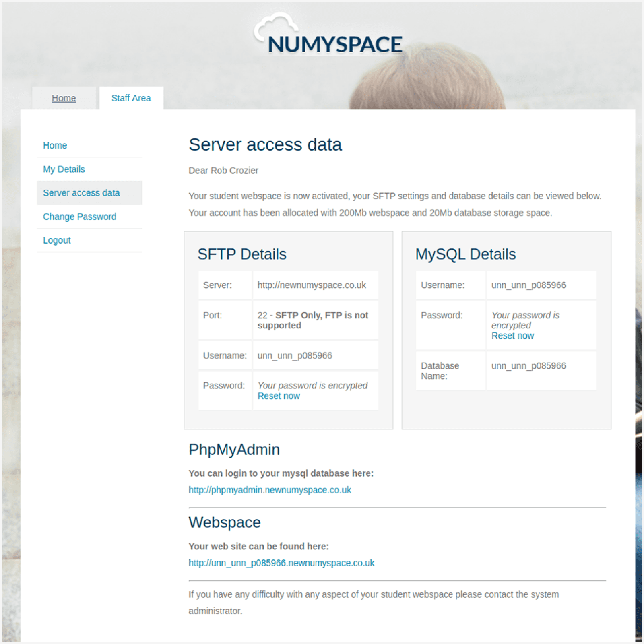Click the MySQL database name value
This screenshot has height=644, width=644.
click(528, 365)
